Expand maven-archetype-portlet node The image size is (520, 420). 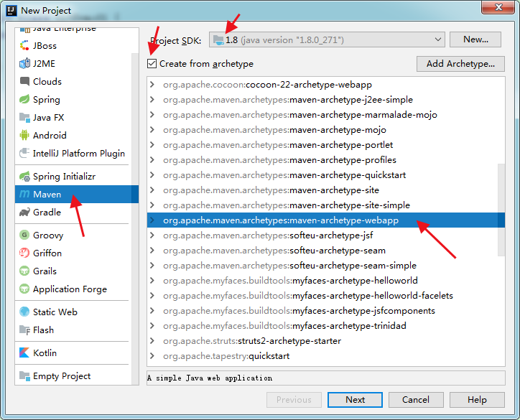point(152,145)
